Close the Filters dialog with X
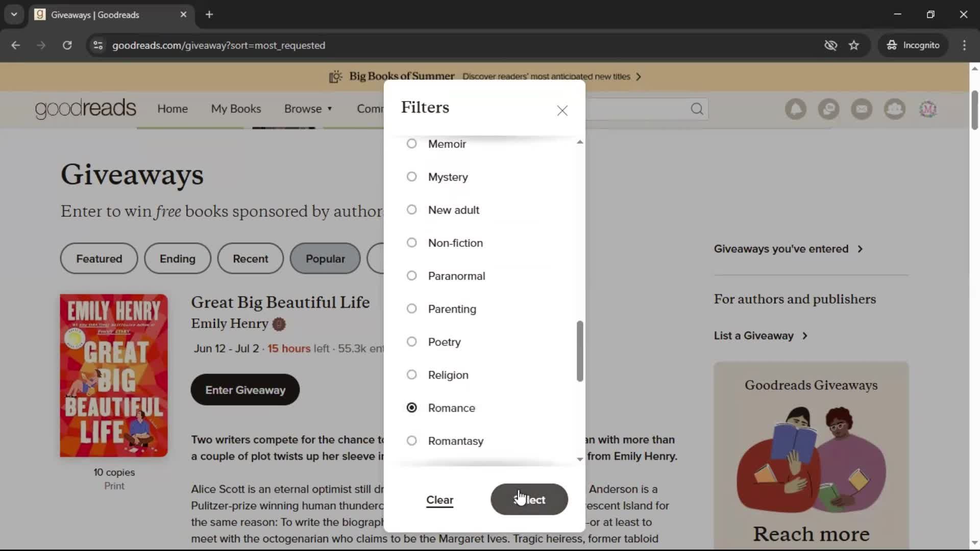The height and width of the screenshot is (551, 980). click(x=562, y=111)
